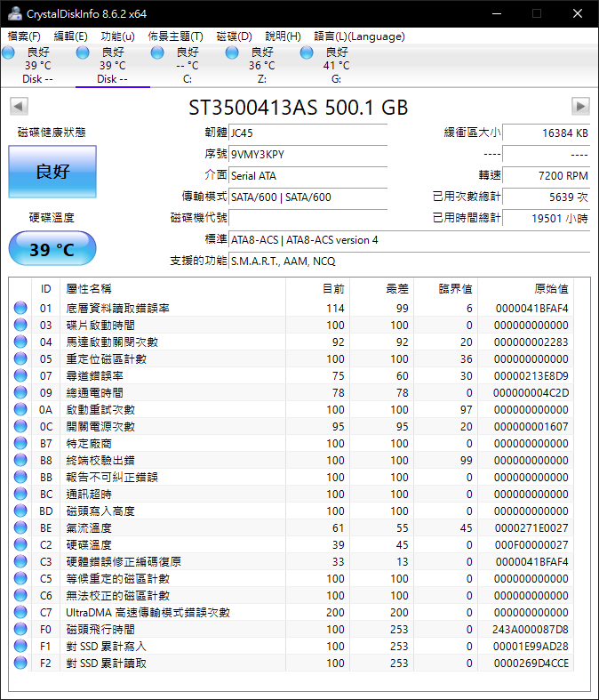
Task: Click status orb for attribute BE row
Action: coord(20,527)
